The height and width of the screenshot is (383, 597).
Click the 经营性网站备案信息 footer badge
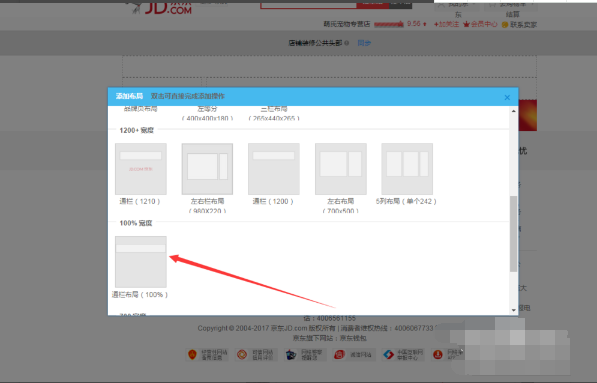[207, 355]
